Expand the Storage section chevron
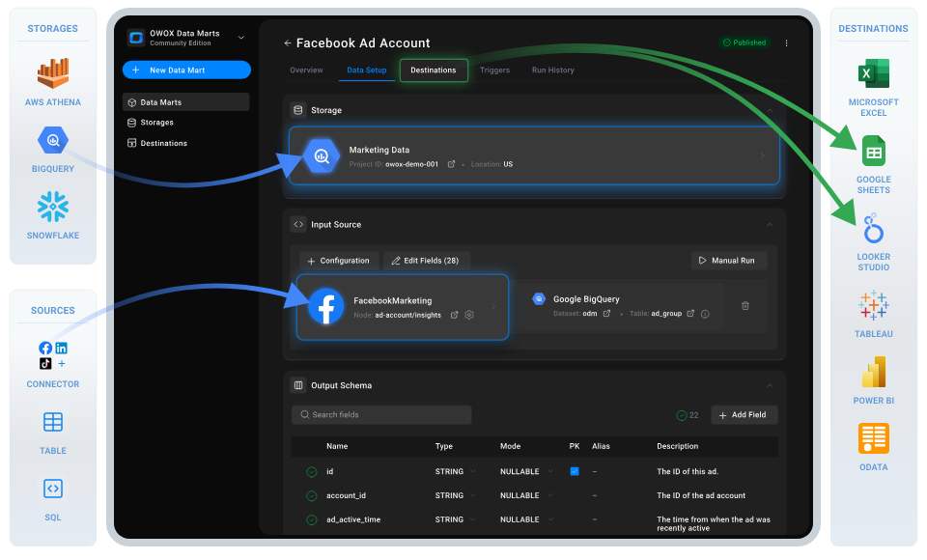This screenshot has width=927, height=560. click(770, 110)
